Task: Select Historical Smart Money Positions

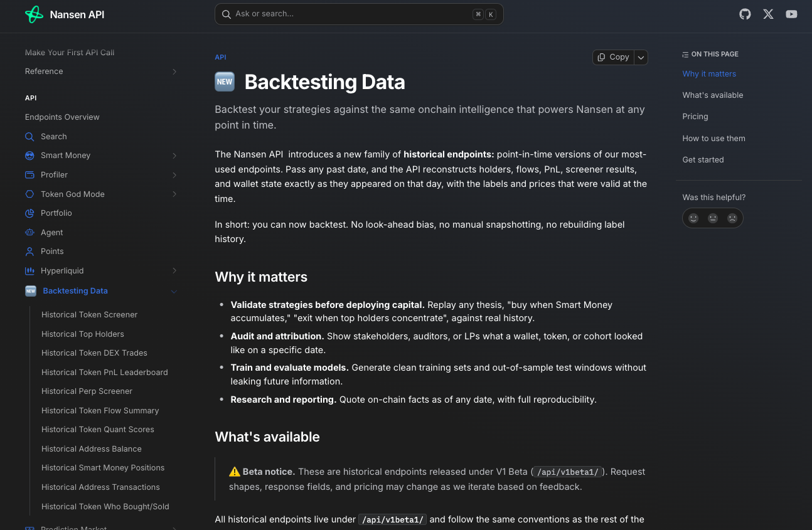Action: (x=103, y=468)
